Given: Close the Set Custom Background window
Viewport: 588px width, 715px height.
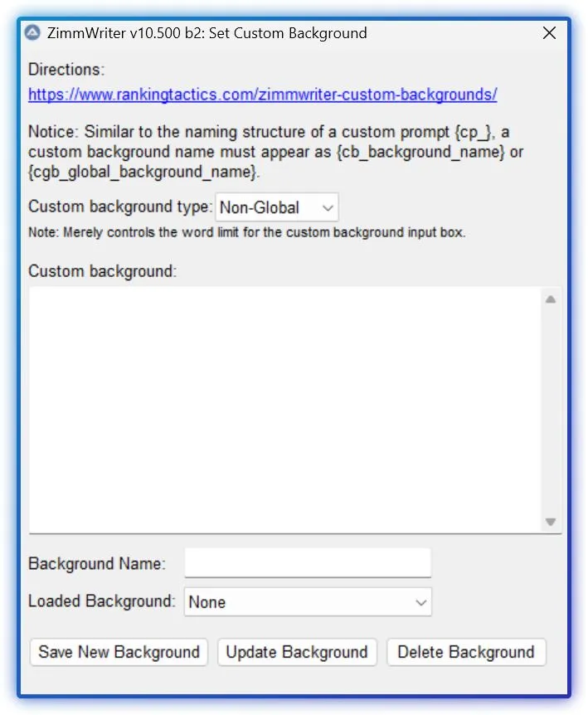Looking at the screenshot, I should (x=549, y=33).
